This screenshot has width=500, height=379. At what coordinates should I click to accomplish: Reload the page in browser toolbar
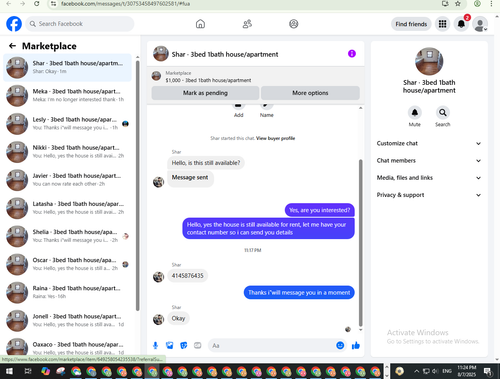[37, 4]
